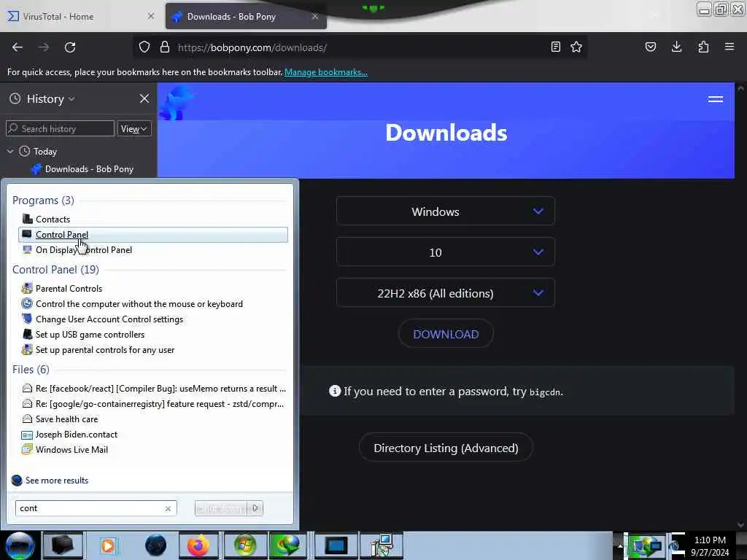Close the Downloads - Bob Pony tab
Viewport: 747px width, 560px height.
point(315,16)
